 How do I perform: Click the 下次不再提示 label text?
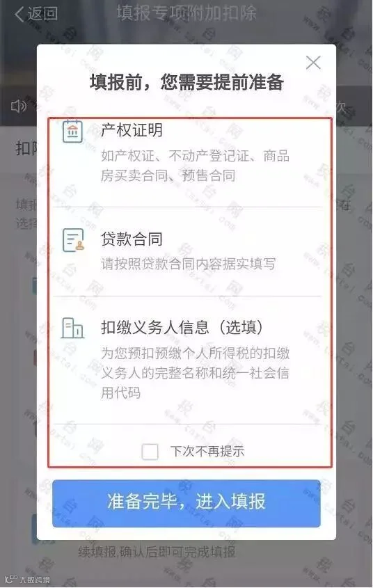(x=207, y=451)
